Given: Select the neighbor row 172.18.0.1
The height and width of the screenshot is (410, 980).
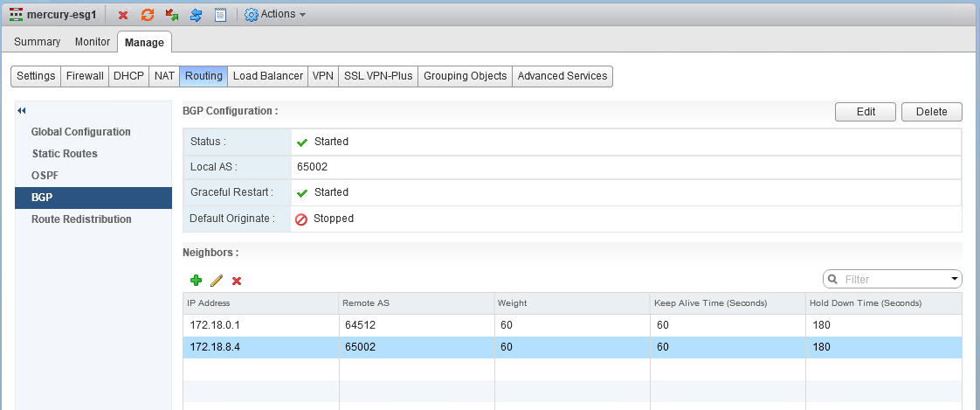Looking at the screenshot, I should coord(262,325).
